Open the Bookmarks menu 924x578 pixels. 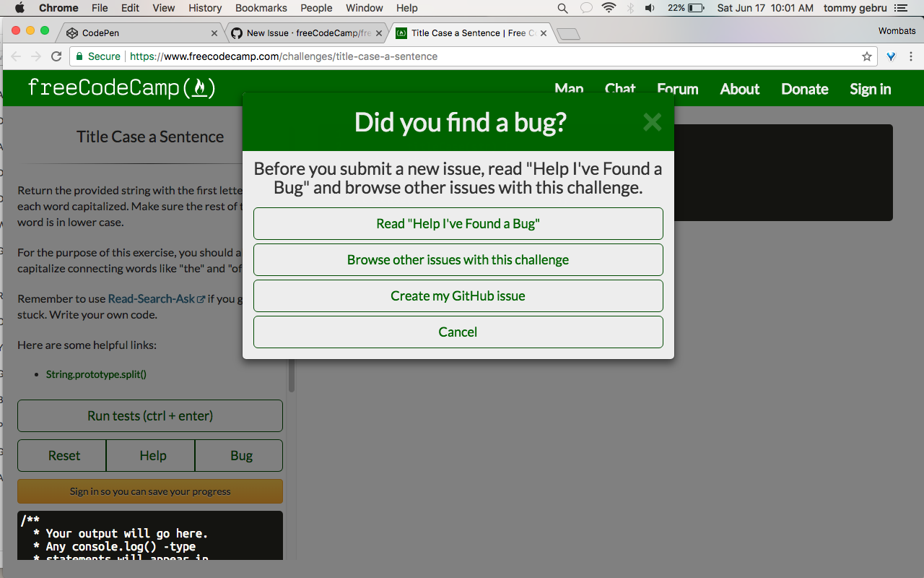(x=261, y=8)
